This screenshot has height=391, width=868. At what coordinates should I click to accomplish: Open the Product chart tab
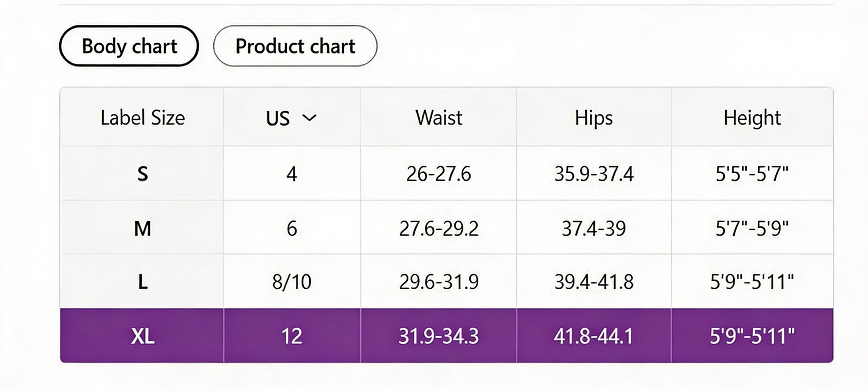point(295,46)
